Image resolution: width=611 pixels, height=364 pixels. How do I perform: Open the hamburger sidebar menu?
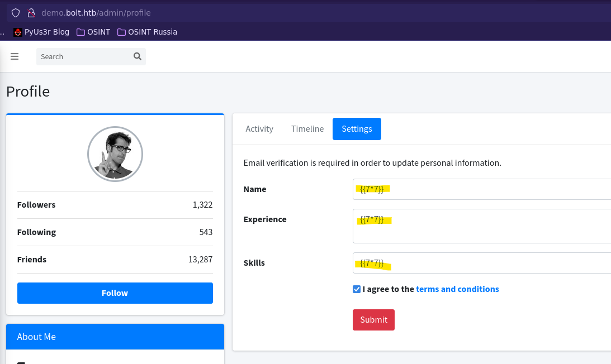pyautogui.click(x=15, y=56)
